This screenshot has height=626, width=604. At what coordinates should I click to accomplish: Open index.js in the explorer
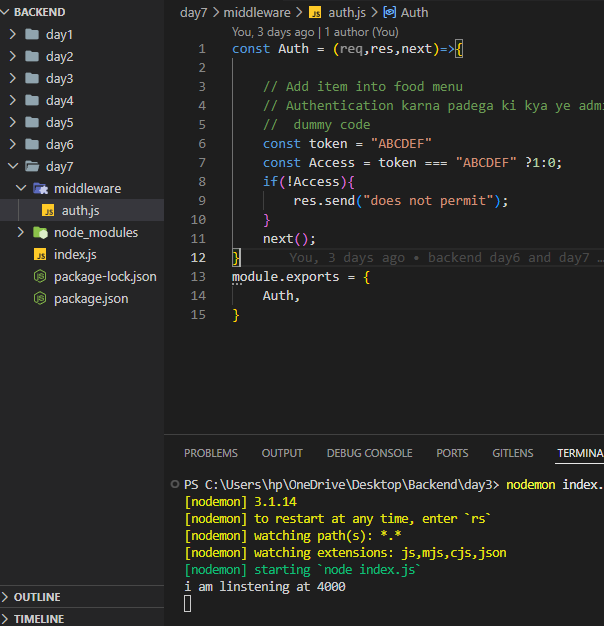click(x=75, y=254)
